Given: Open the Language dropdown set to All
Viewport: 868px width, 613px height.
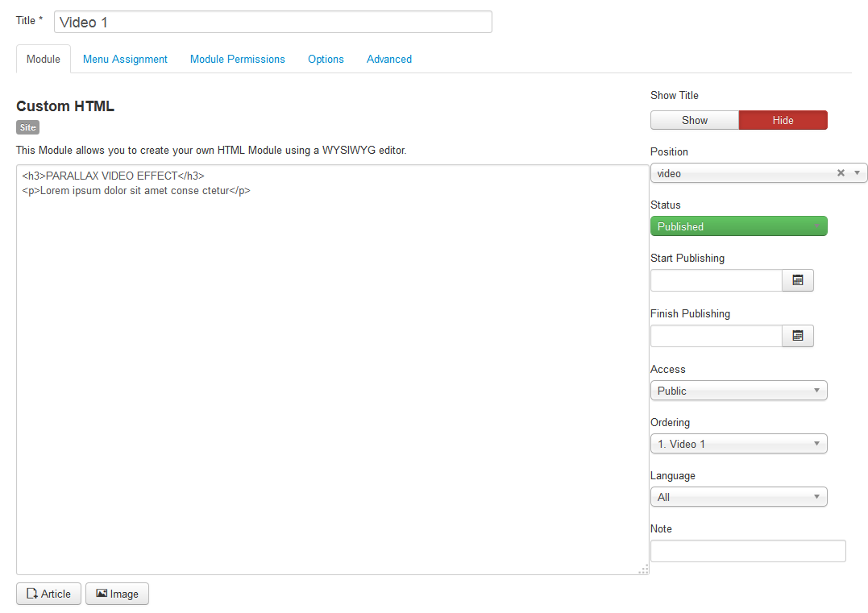Looking at the screenshot, I should [x=738, y=497].
